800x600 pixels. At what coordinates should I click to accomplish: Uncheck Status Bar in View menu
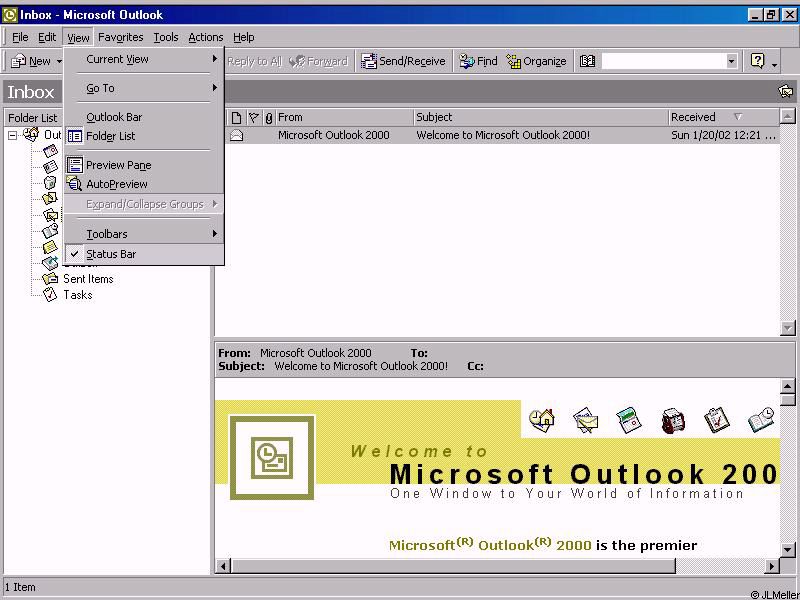click(144, 254)
